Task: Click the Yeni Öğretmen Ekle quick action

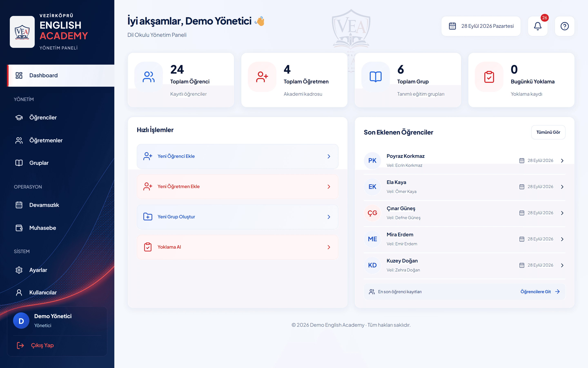Action: [237, 187]
